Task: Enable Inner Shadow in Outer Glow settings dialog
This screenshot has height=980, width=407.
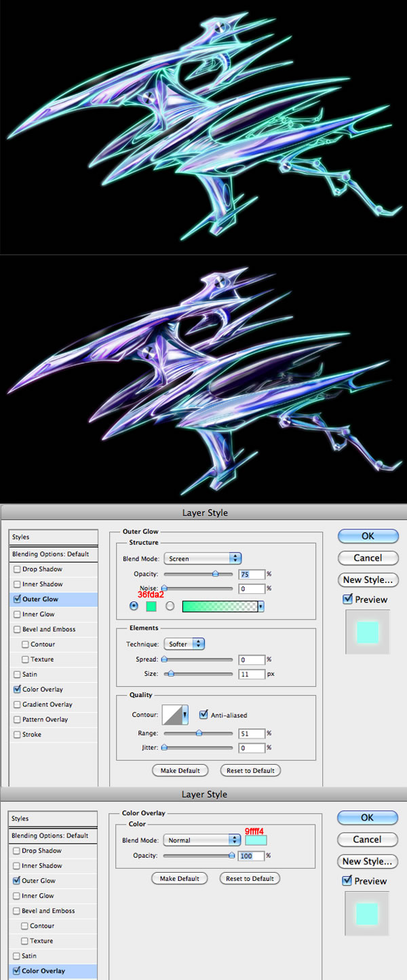Action: (x=17, y=584)
